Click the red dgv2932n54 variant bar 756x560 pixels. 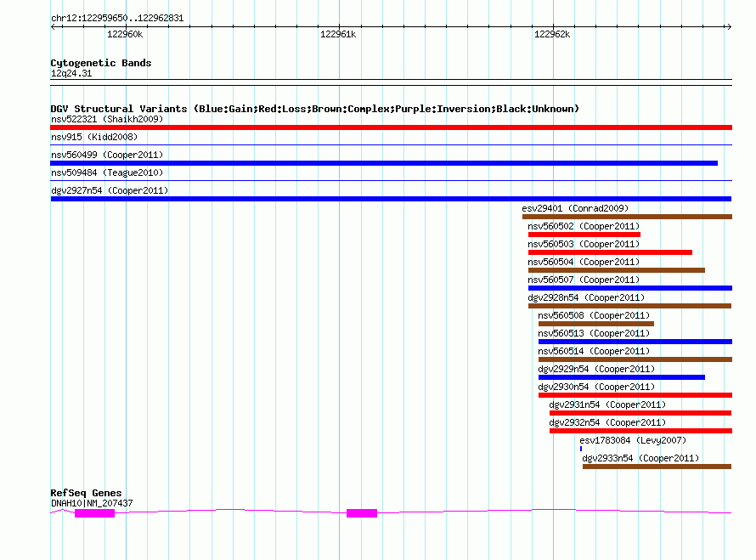(640, 431)
